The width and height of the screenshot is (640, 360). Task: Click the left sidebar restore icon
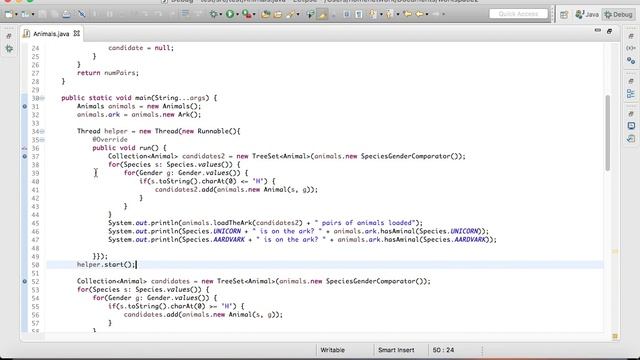(x=9, y=36)
